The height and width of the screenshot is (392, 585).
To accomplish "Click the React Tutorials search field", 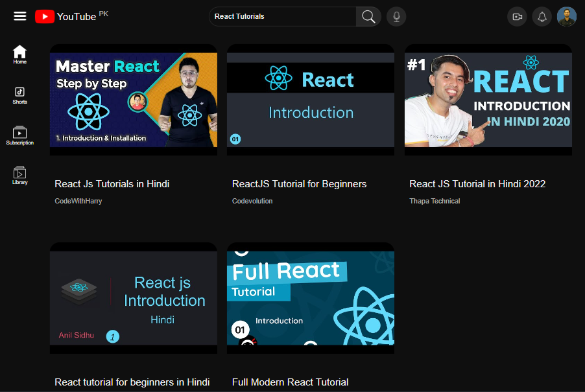I will (x=282, y=16).
